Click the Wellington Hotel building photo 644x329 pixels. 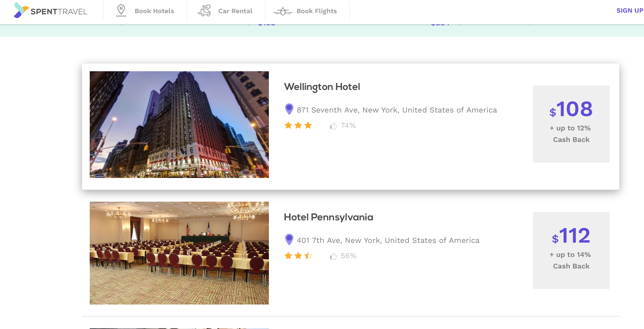point(179,125)
